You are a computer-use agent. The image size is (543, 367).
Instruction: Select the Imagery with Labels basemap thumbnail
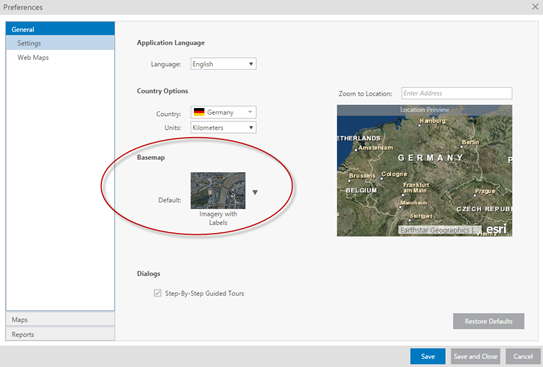(x=218, y=190)
